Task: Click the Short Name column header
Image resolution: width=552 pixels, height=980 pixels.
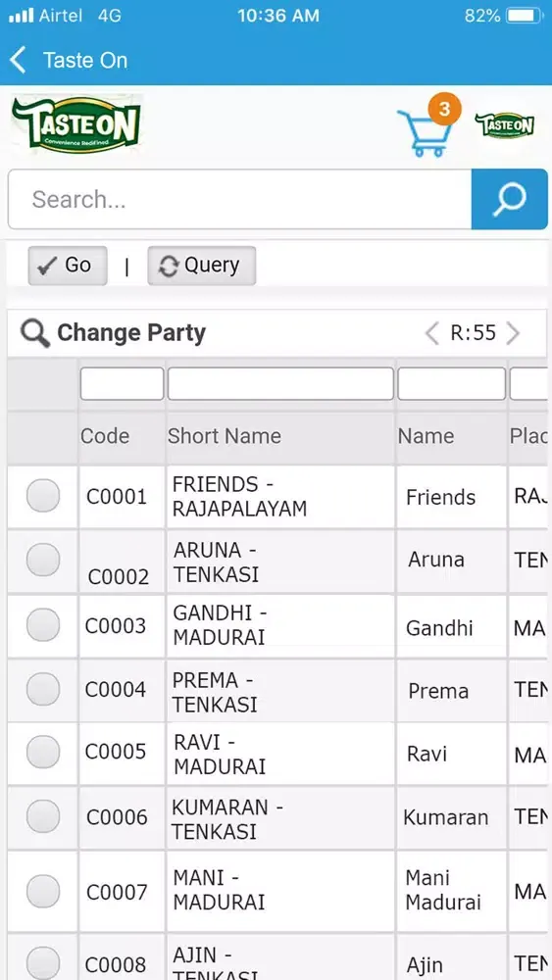Action: click(x=225, y=436)
